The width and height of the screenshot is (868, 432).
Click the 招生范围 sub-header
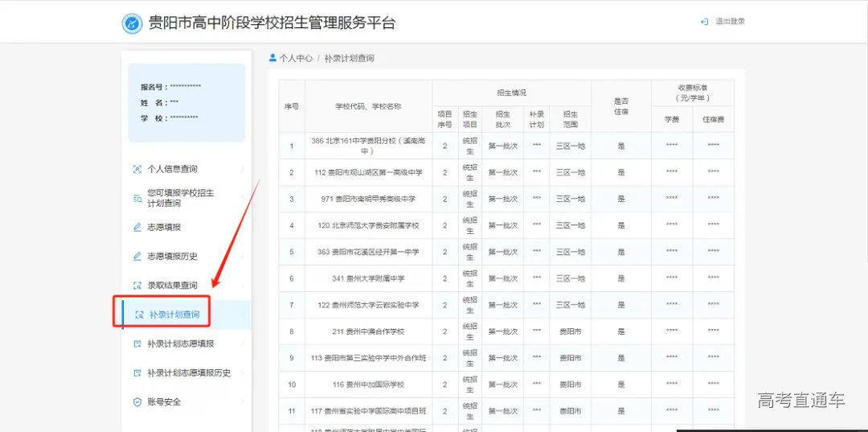(570, 119)
